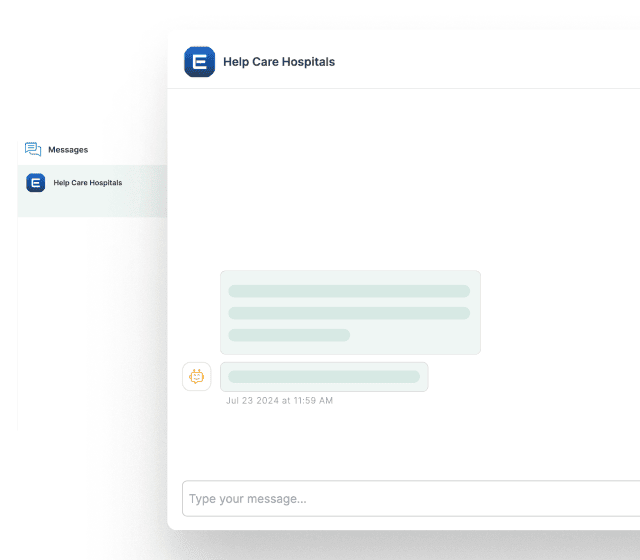Click the second placeholder line in the large bubble

349,313
